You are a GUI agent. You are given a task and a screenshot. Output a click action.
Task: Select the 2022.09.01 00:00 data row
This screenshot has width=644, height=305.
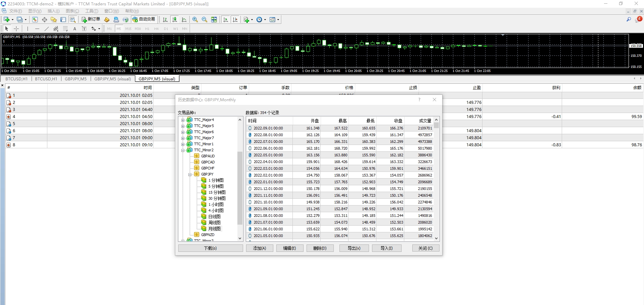(x=268, y=128)
